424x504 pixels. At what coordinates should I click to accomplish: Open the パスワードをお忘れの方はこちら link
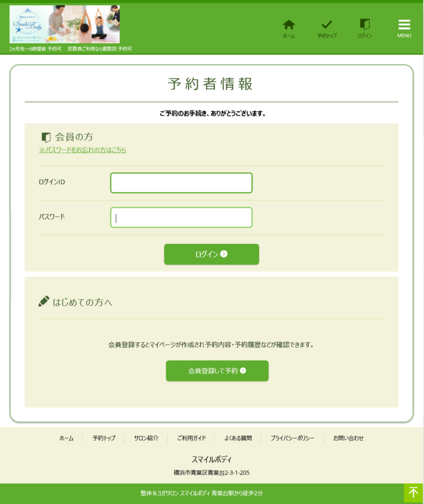pos(83,150)
